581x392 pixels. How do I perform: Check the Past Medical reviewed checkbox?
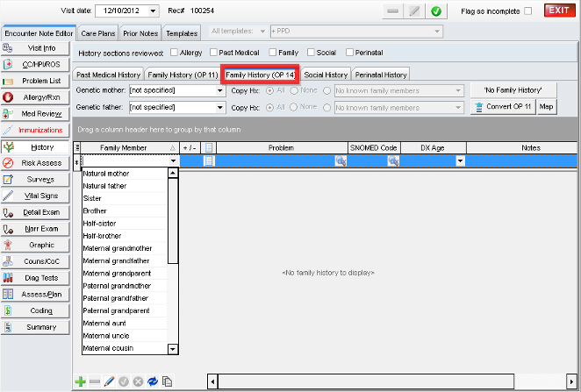(x=213, y=53)
